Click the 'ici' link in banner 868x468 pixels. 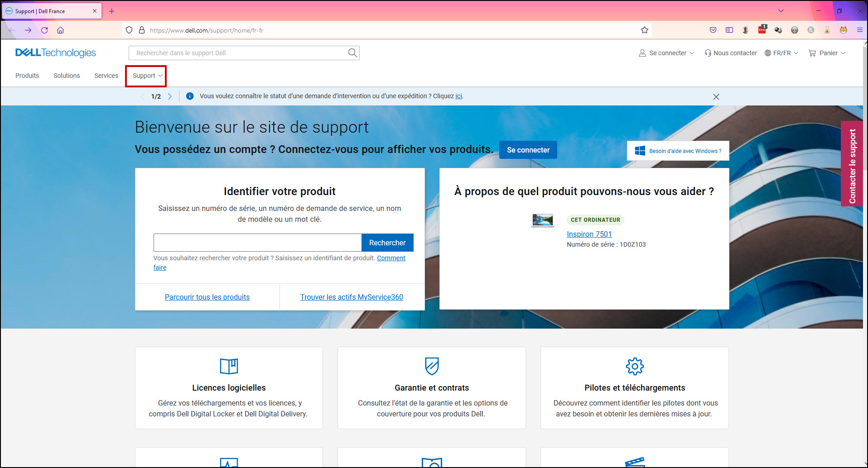(458, 96)
